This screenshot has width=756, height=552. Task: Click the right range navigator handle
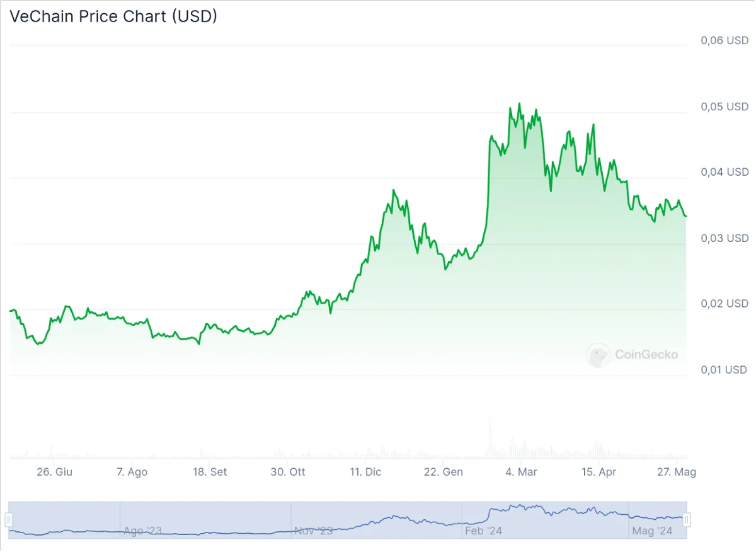click(x=687, y=520)
